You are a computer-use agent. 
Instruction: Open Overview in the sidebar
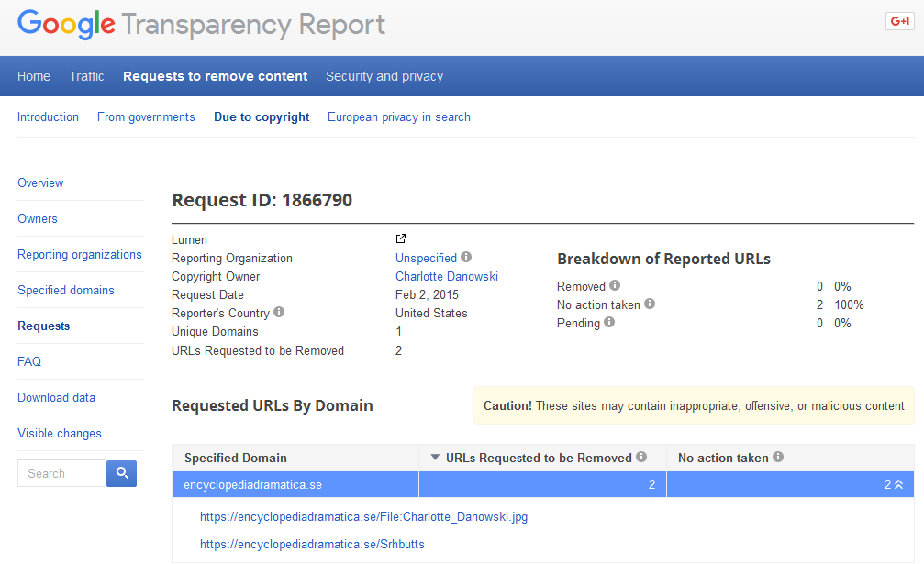pos(40,183)
